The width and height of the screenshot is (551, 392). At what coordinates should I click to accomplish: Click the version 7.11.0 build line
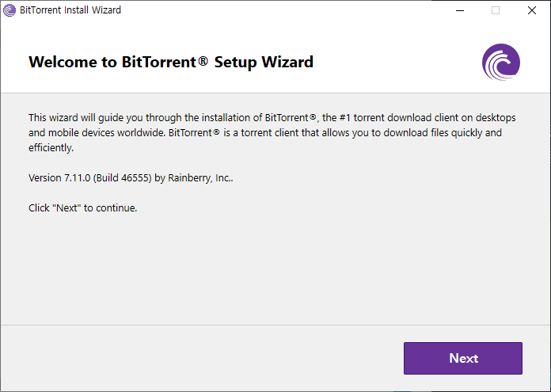click(x=131, y=178)
